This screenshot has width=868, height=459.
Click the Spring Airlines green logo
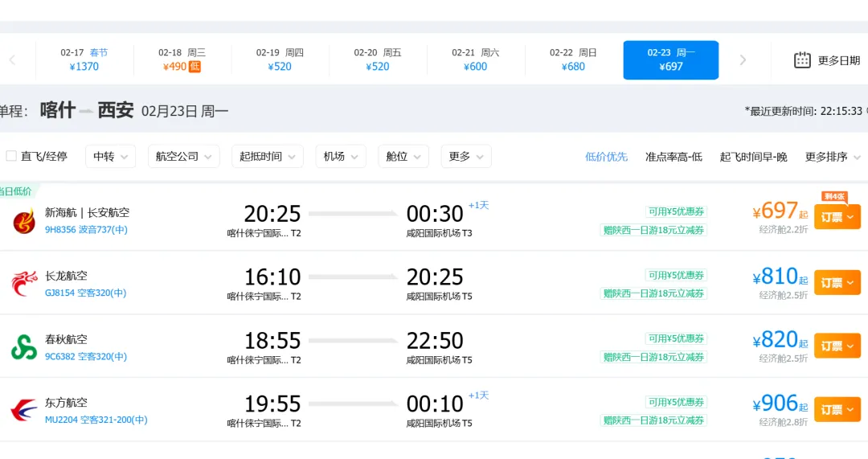(24, 347)
